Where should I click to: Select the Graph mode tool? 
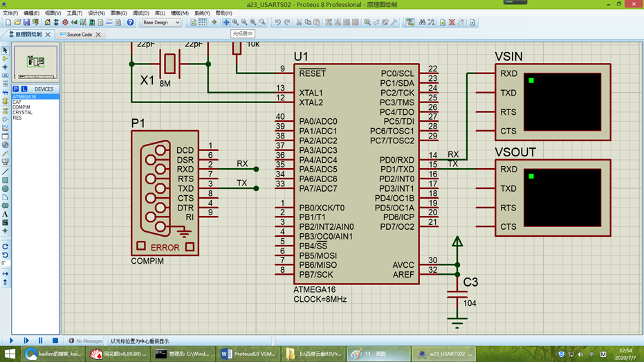coord(5,128)
